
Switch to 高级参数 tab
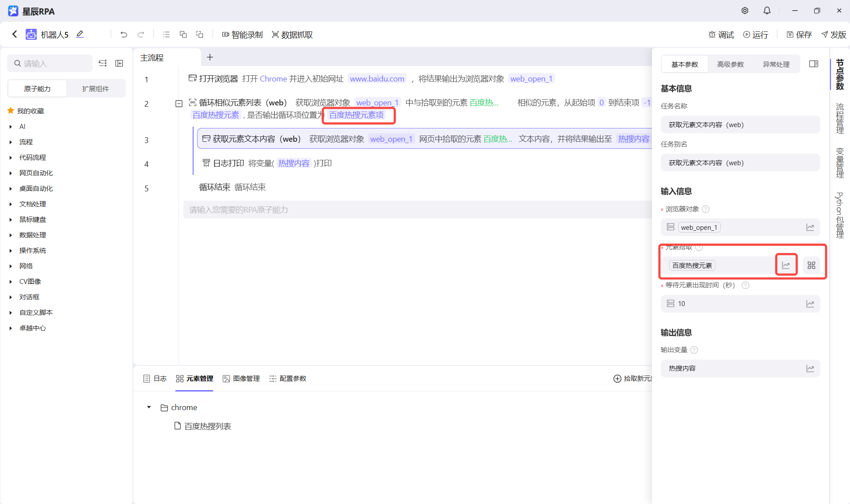730,64
